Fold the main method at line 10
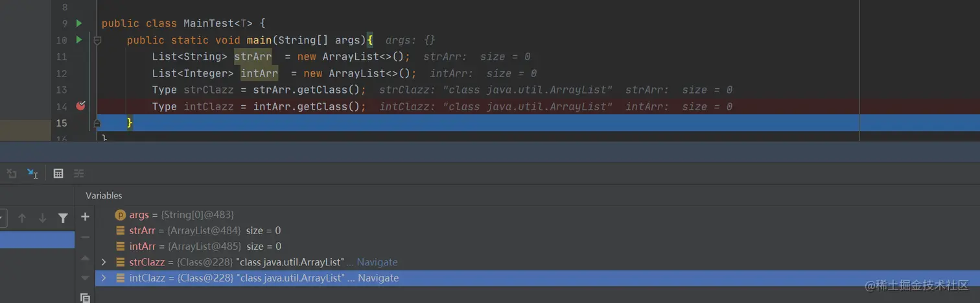Image resolution: width=980 pixels, height=303 pixels. tap(97, 40)
